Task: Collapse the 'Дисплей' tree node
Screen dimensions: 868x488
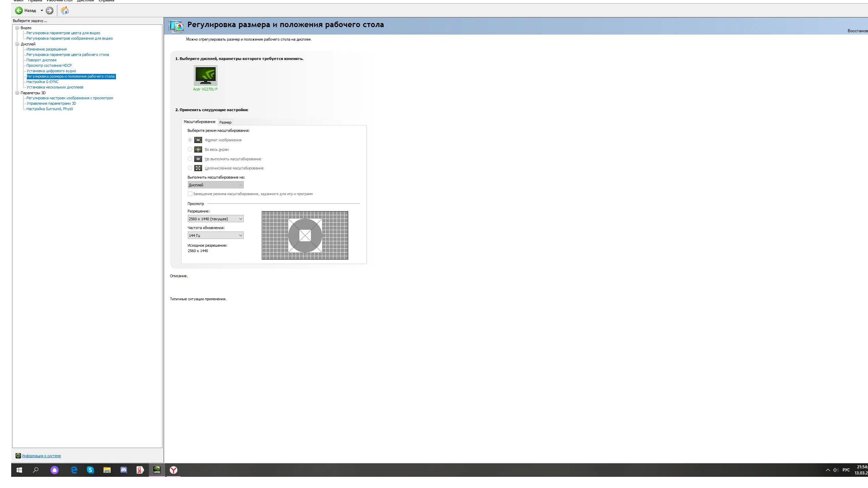Action: click(17, 44)
